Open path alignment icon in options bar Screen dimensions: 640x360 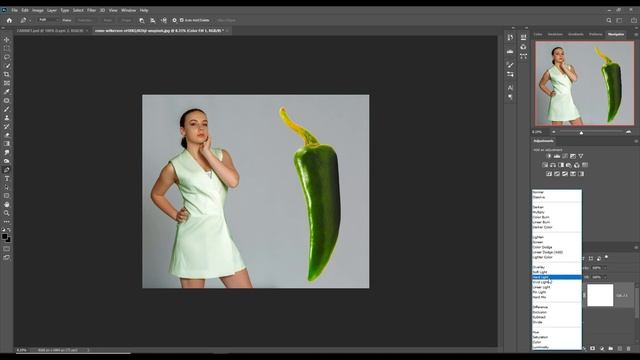point(153,20)
